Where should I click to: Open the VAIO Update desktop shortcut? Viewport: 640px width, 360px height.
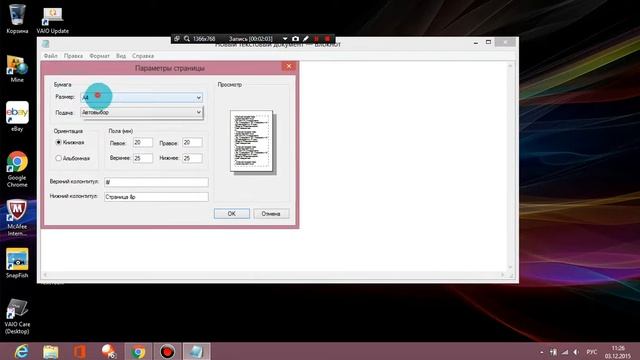53,20
